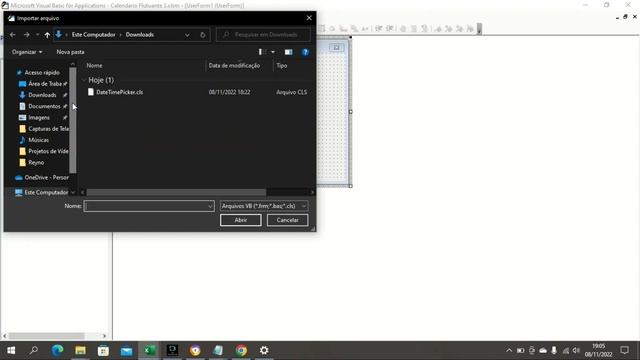Open the Windows Start menu

tap(11, 350)
